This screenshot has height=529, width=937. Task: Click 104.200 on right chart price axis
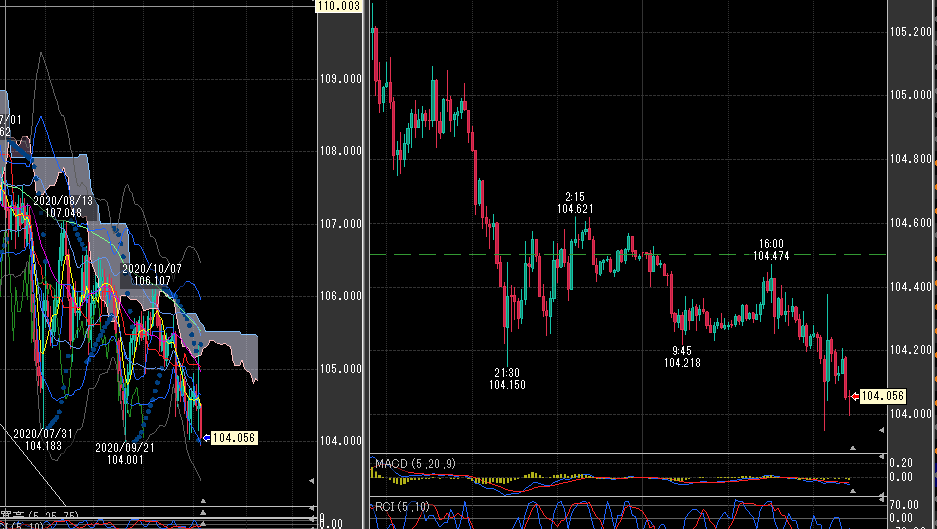(x=911, y=350)
